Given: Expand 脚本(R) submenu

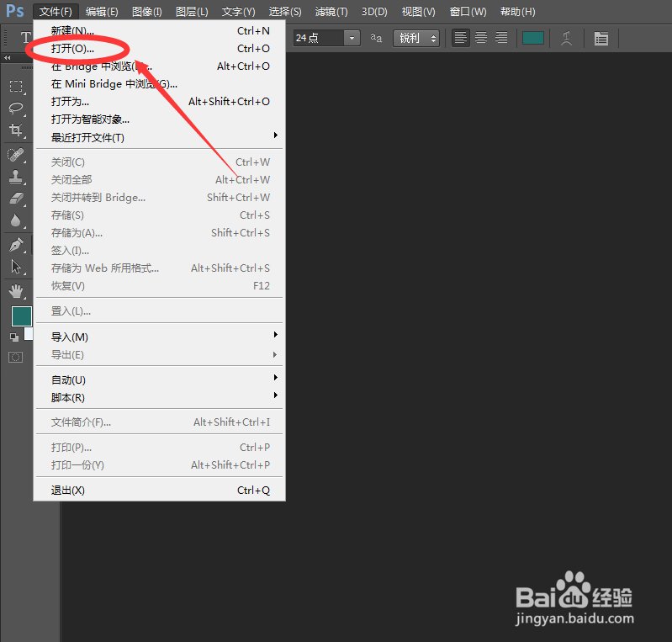Looking at the screenshot, I should tap(160, 397).
